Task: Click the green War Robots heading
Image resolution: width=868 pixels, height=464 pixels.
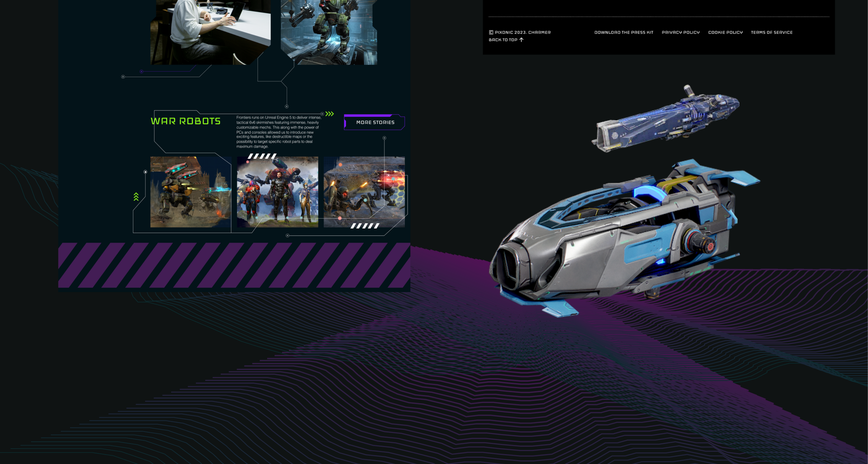Action: click(x=186, y=121)
